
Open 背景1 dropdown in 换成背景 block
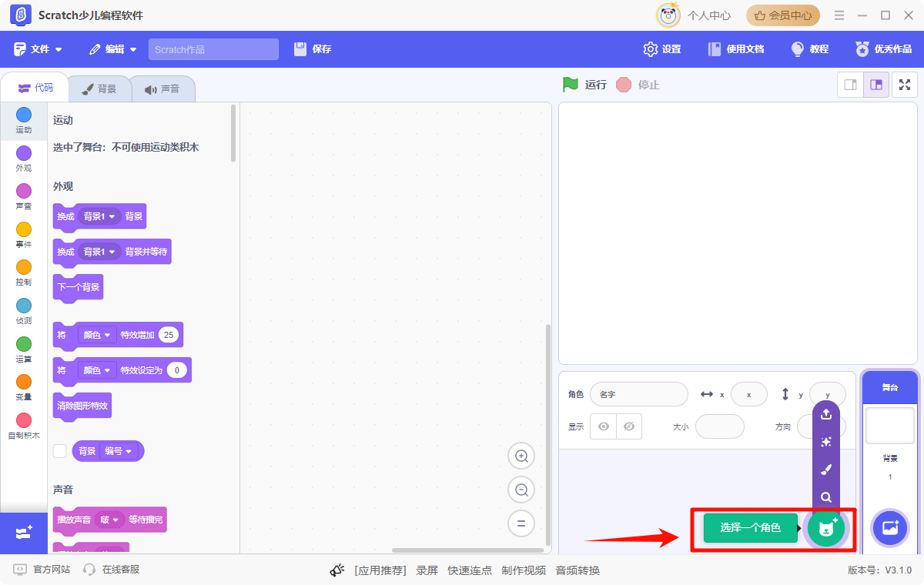[99, 216]
